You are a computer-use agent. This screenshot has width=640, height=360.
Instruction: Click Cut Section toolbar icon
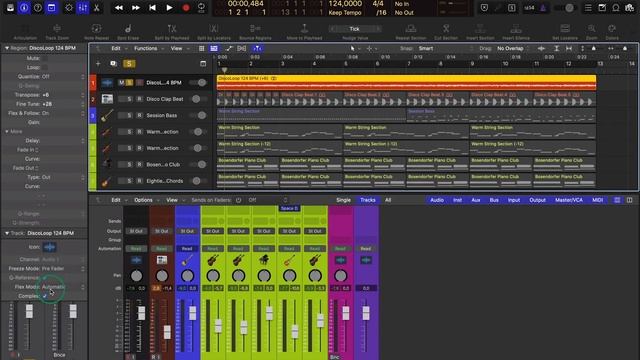point(446,31)
